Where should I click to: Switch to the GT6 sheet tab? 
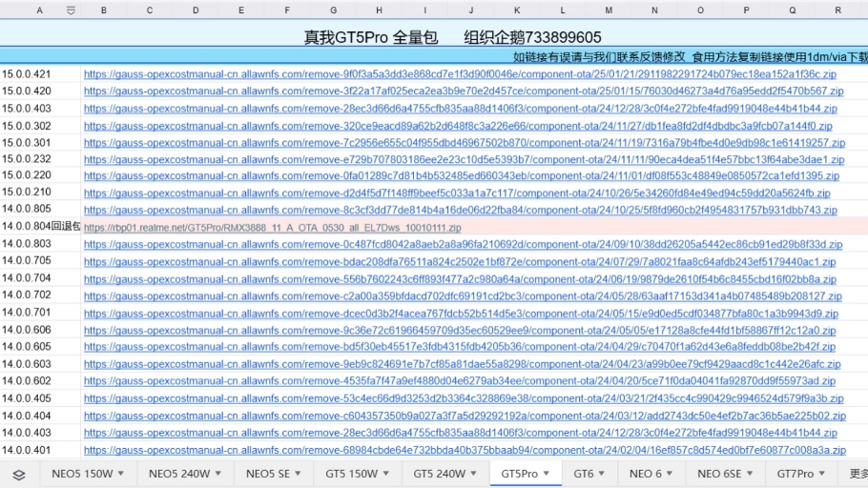point(584,474)
